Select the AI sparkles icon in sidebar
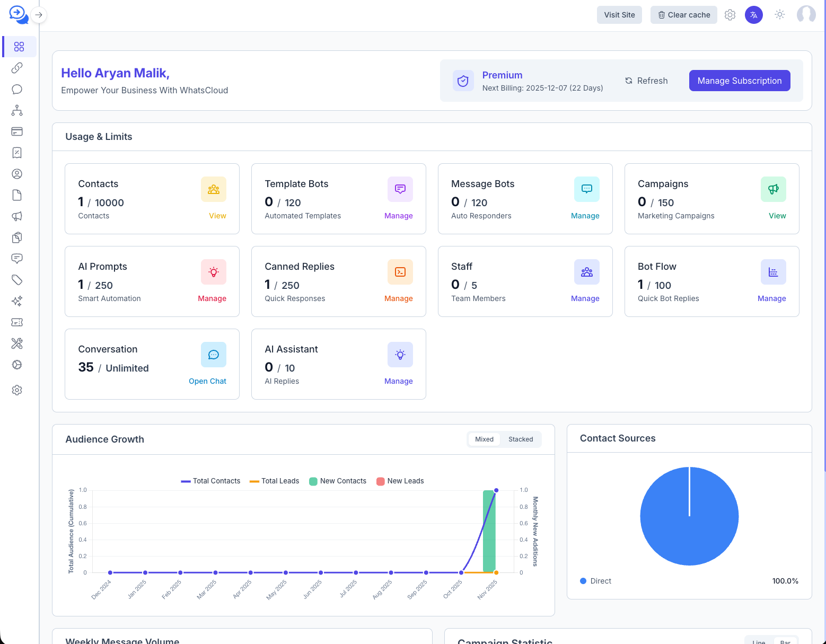 click(17, 301)
